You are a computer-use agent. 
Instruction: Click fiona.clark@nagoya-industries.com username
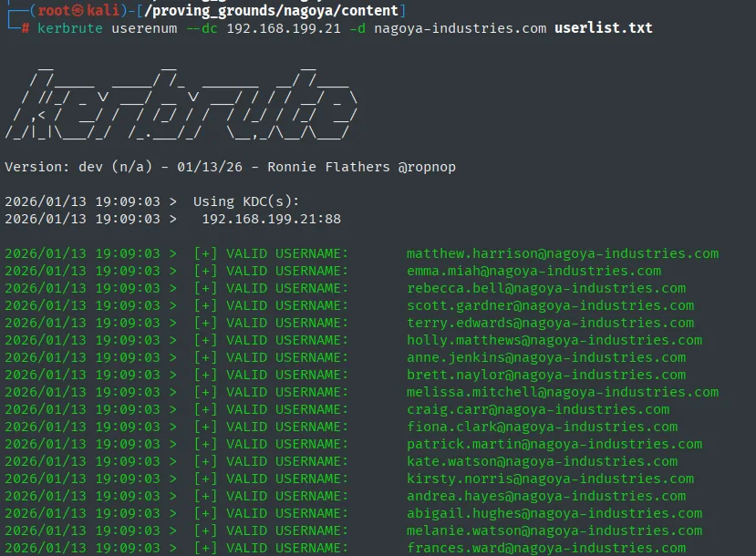[x=542, y=427]
